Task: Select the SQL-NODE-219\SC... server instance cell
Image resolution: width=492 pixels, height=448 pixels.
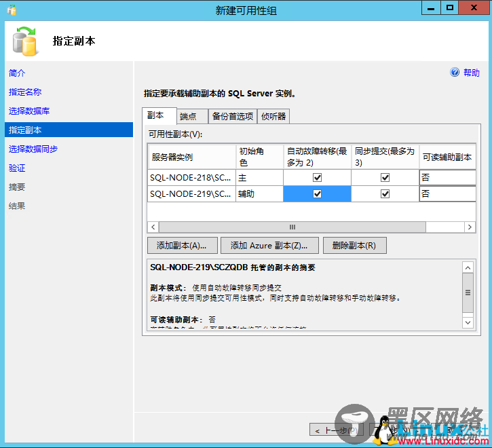Action: [191, 193]
